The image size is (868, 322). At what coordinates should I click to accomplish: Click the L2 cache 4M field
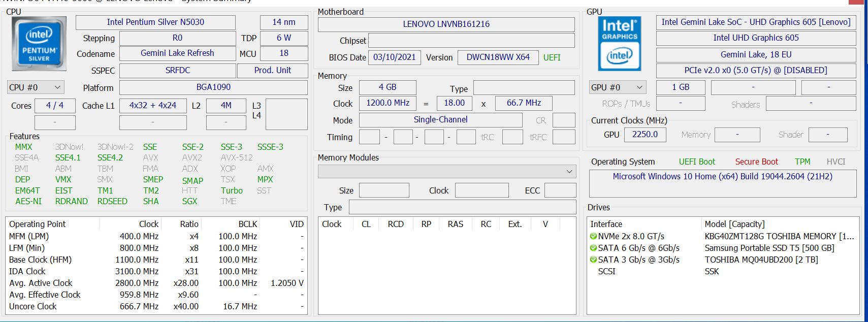pos(226,106)
